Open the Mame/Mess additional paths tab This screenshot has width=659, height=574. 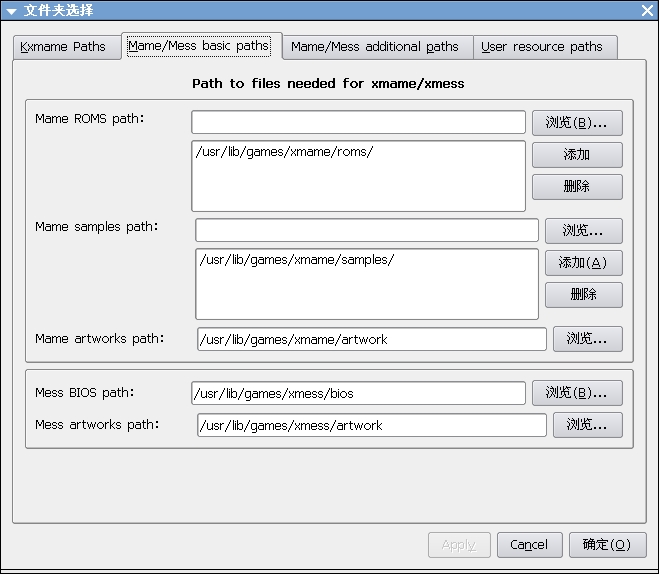(x=377, y=47)
